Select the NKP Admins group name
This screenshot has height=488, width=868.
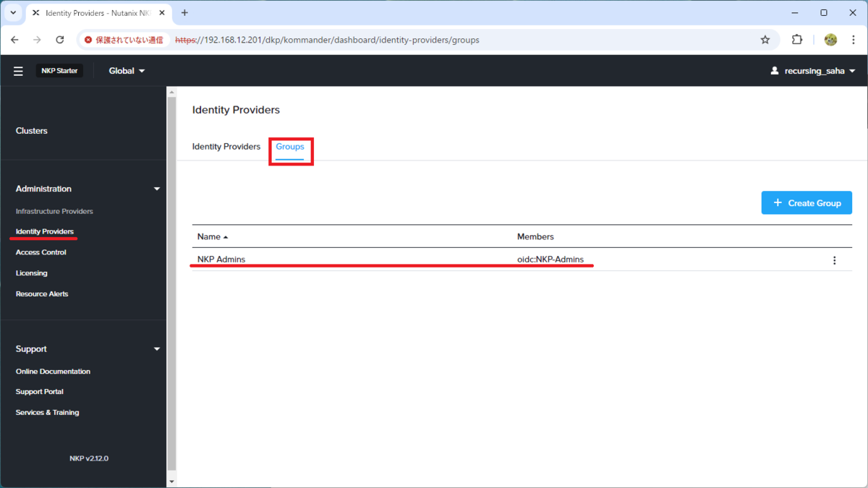pos(221,260)
